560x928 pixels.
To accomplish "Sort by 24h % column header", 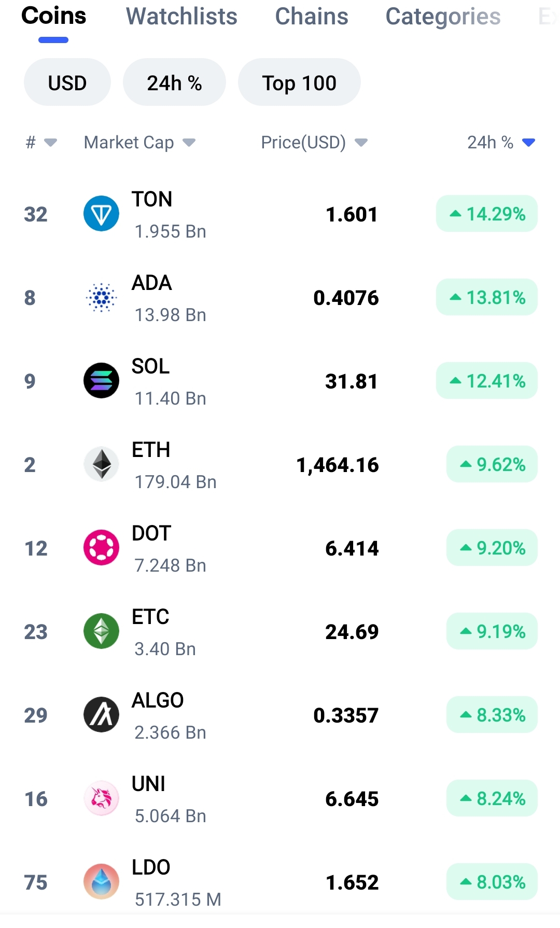I will [x=501, y=142].
